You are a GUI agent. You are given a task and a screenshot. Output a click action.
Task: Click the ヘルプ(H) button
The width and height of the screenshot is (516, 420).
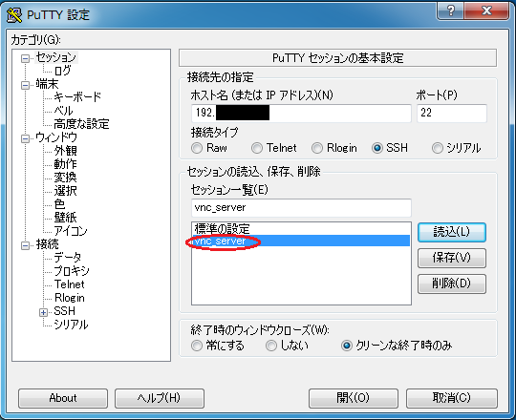pos(160,398)
